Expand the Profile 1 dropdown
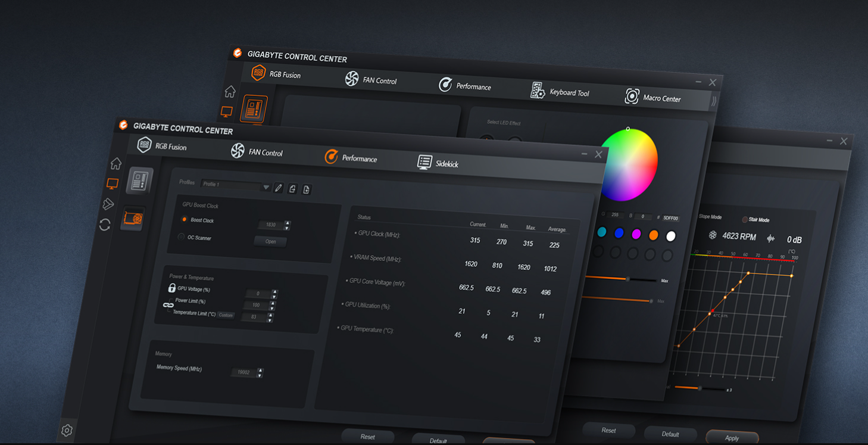This screenshot has height=445, width=868. (266, 187)
